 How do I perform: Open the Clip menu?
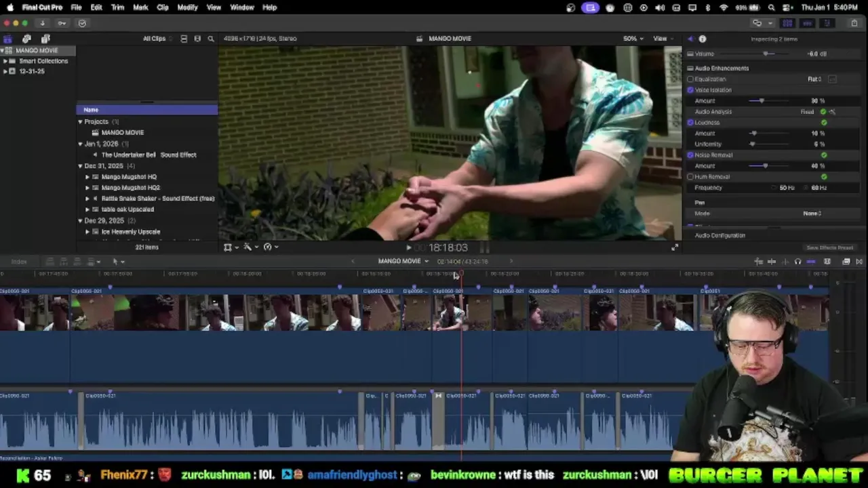click(163, 7)
